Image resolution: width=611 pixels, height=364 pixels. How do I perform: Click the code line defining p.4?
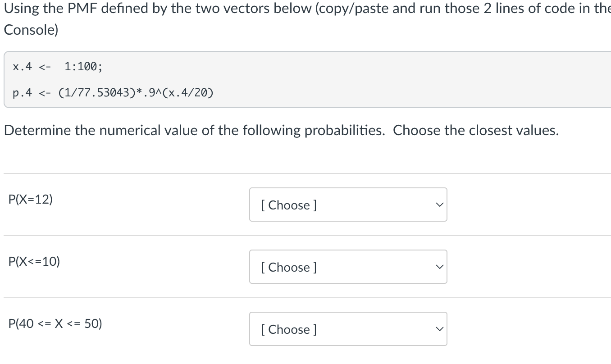click(113, 93)
